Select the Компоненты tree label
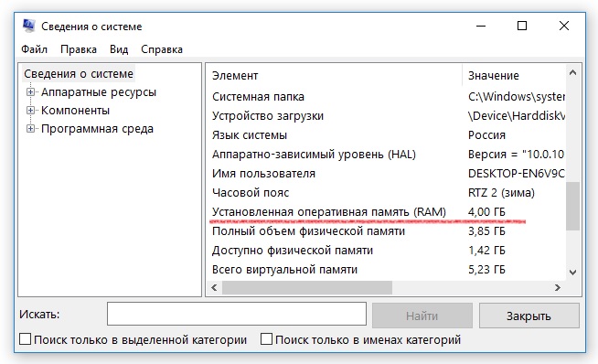This screenshot has height=364, width=598. (76, 111)
